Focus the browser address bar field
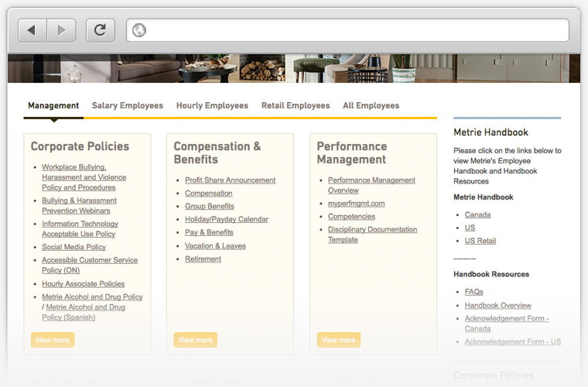The height and width of the screenshot is (387, 588). 347,30
